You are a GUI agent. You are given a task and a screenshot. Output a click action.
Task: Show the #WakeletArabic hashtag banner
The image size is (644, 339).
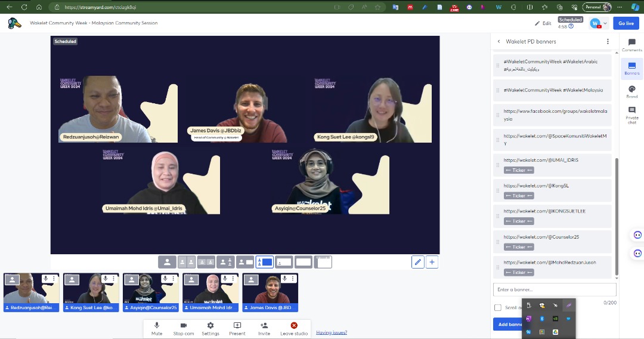(x=552, y=65)
